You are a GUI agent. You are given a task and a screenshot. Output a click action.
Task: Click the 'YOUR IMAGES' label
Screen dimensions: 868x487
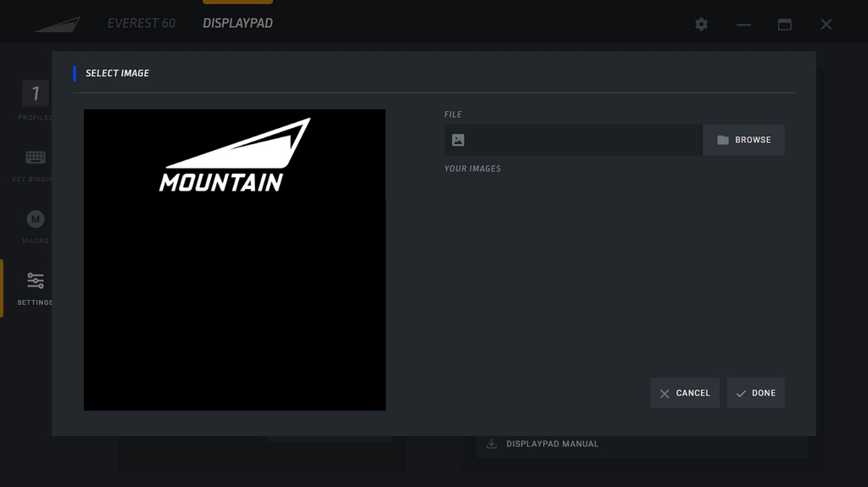coord(472,169)
